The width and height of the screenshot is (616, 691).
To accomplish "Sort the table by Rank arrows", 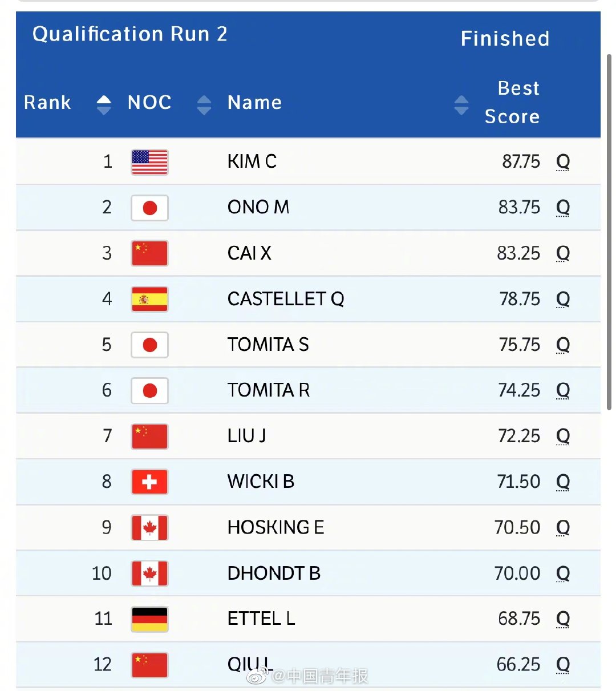I will point(104,104).
